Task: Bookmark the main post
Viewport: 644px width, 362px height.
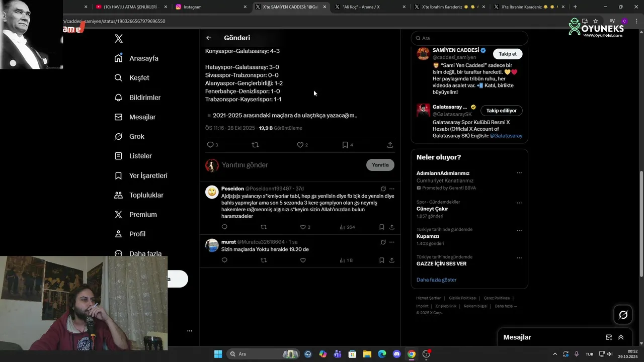Action: (345, 145)
